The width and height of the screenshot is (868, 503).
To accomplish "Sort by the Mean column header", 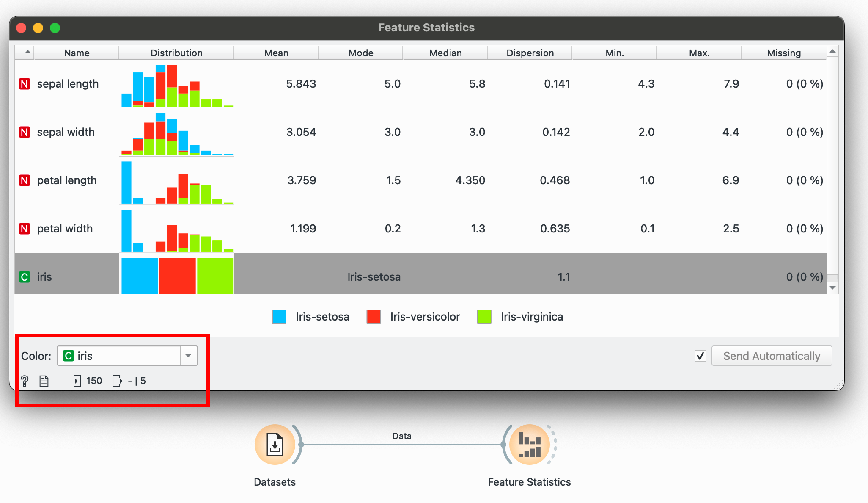I will click(276, 53).
